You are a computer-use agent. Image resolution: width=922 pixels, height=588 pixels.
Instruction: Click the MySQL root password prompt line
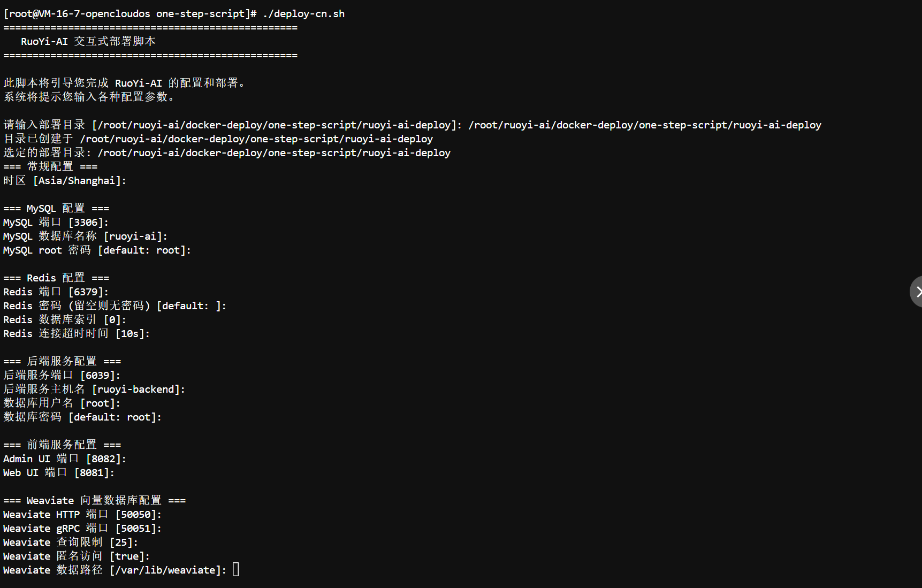(x=97, y=250)
